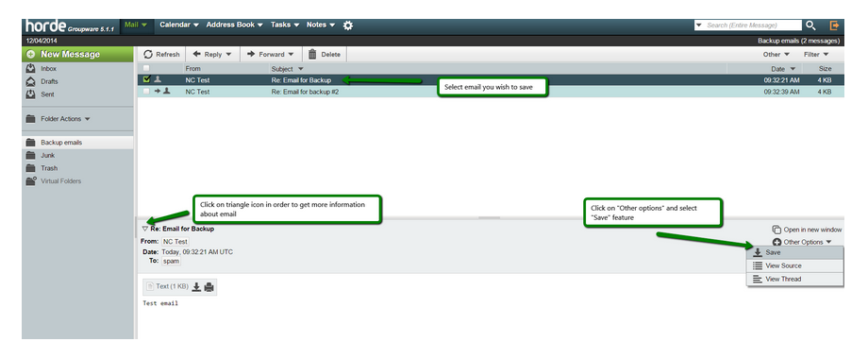Click the search magnifier icon
This screenshot has height=359, width=868.
pyautogui.click(x=810, y=25)
